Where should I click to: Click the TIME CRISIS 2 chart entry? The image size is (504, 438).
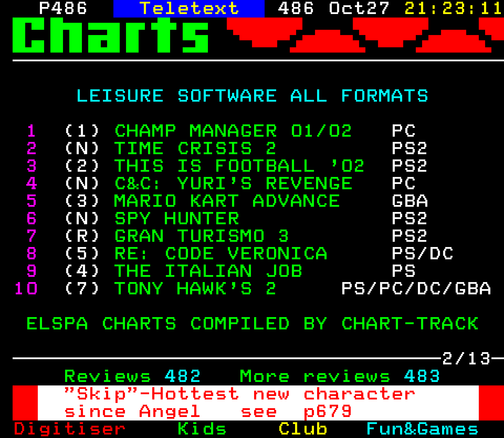[x=195, y=148]
